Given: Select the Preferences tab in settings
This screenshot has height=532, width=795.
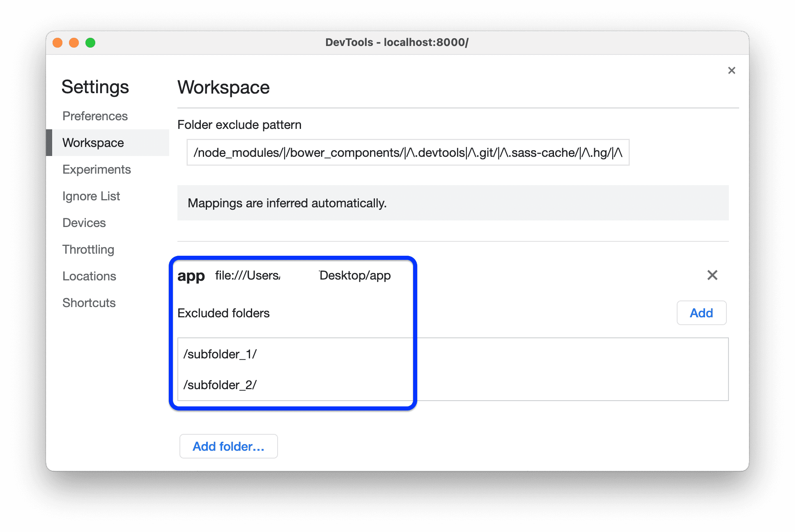Looking at the screenshot, I should (94, 116).
